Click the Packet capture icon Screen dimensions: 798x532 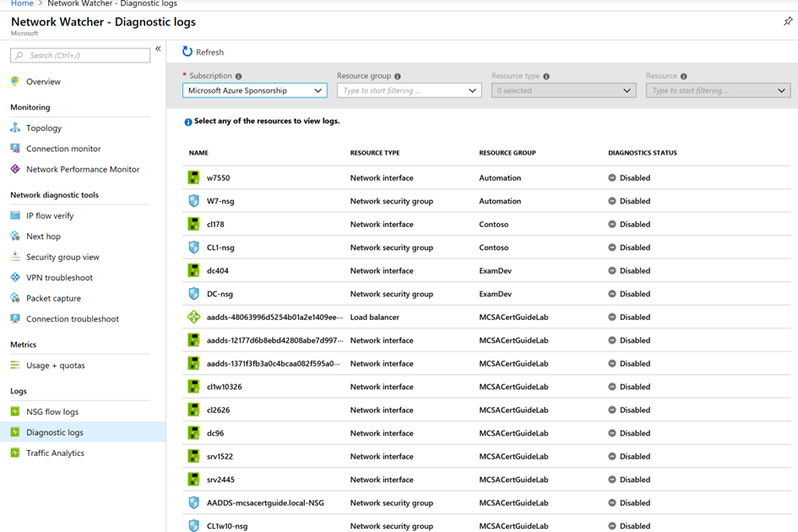tap(15, 298)
